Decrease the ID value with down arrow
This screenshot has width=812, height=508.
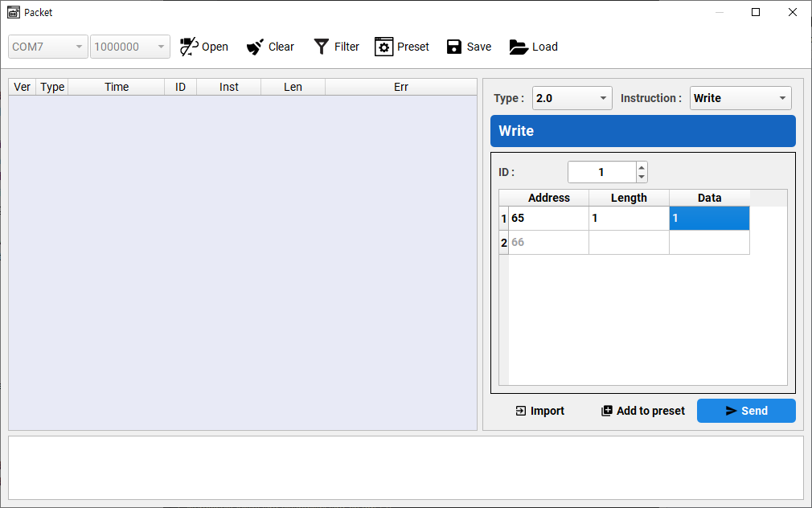tap(642, 177)
